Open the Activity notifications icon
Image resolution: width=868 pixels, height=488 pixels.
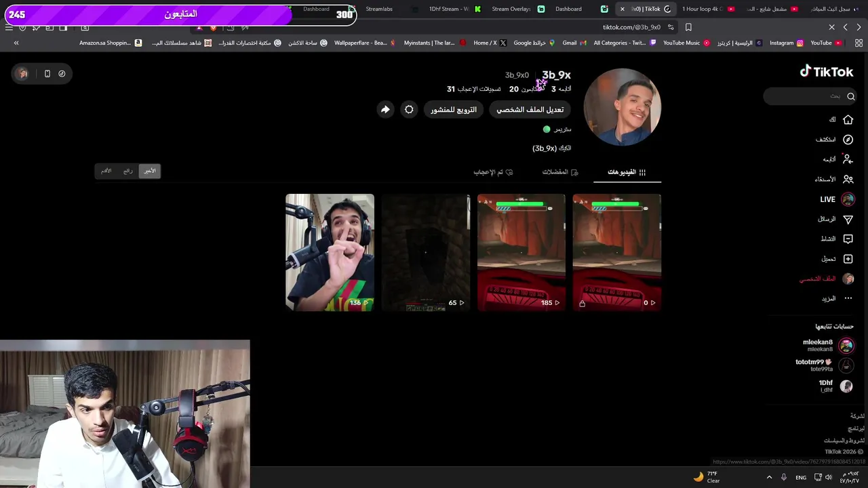[x=848, y=239]
